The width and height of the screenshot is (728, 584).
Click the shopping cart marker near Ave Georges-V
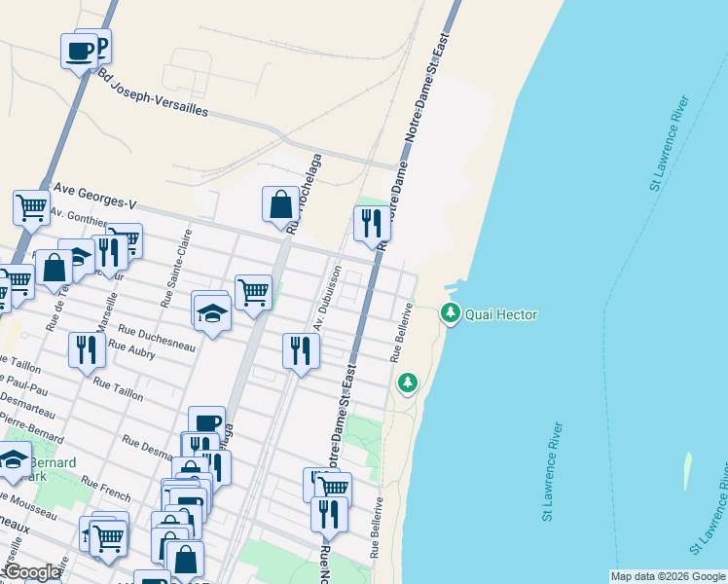pos(31,211)
